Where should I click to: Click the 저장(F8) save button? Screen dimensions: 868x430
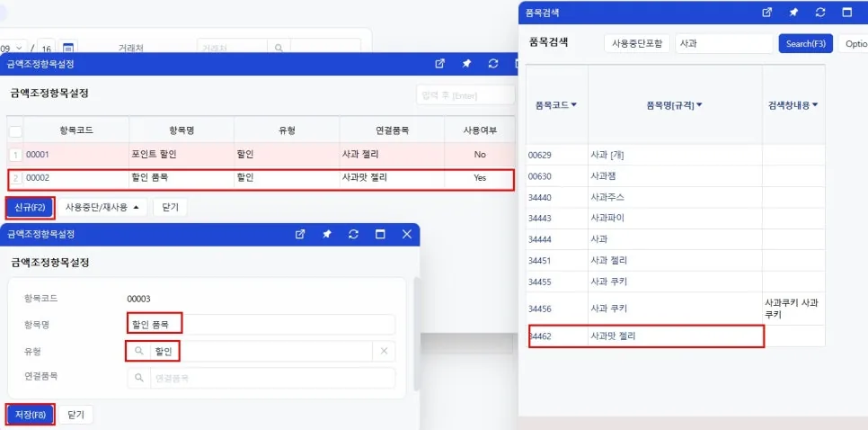tap(31, 415)
